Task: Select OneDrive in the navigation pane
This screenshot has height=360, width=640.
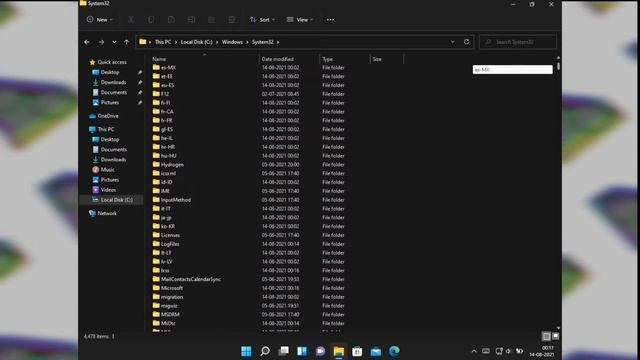Action: (108, 116)
